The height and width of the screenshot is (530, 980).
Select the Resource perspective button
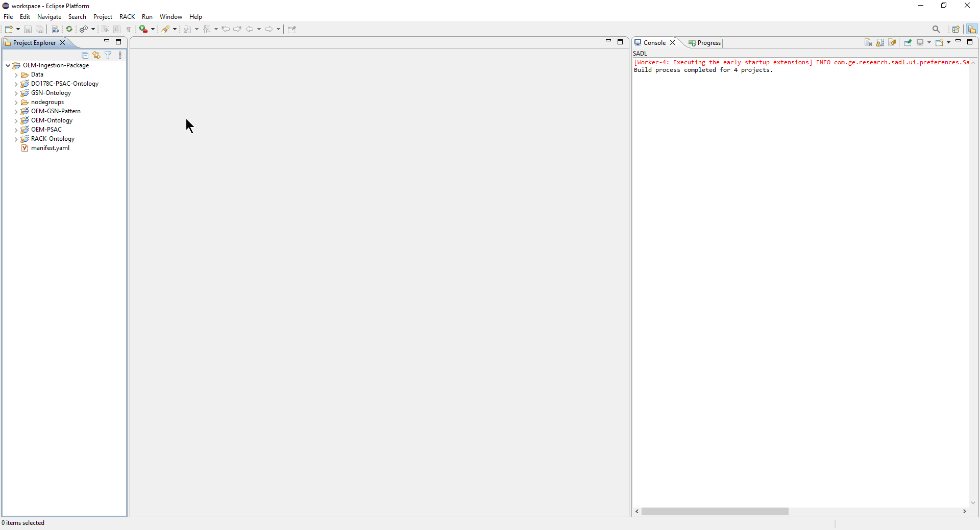pyautogui.click(x=972, y=29)
